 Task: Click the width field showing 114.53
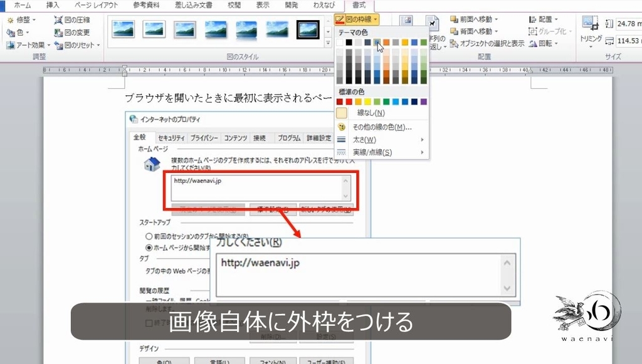628,41
